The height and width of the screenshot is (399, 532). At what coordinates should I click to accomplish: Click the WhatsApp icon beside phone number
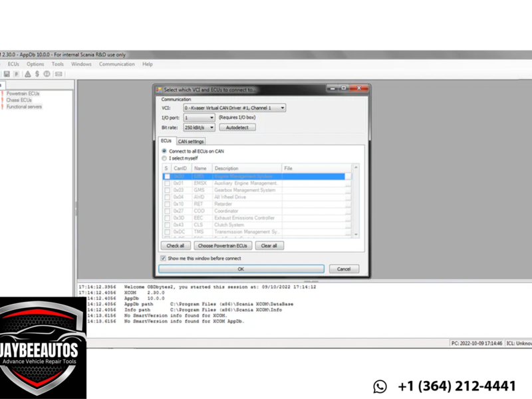point(380,386)
